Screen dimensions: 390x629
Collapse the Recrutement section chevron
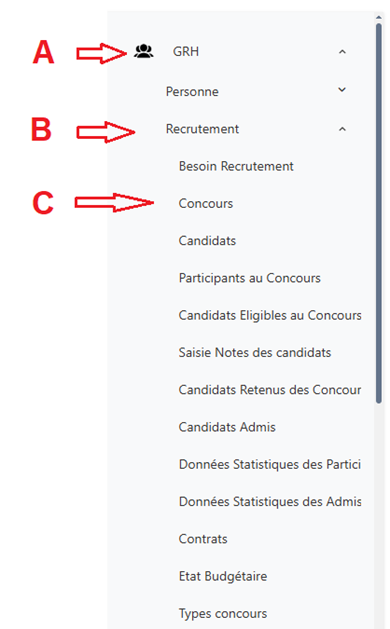tap(342, 129)
